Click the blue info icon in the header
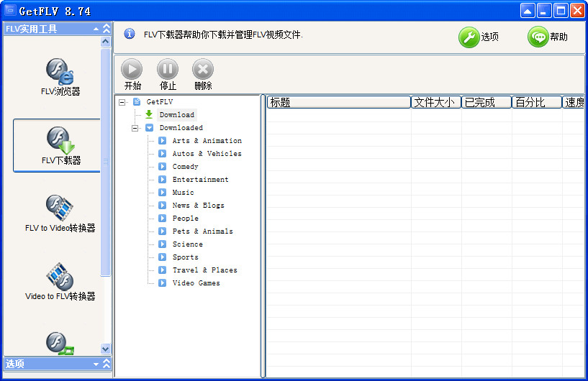Screen dimensions: 588x381 [x=130, y=34]
